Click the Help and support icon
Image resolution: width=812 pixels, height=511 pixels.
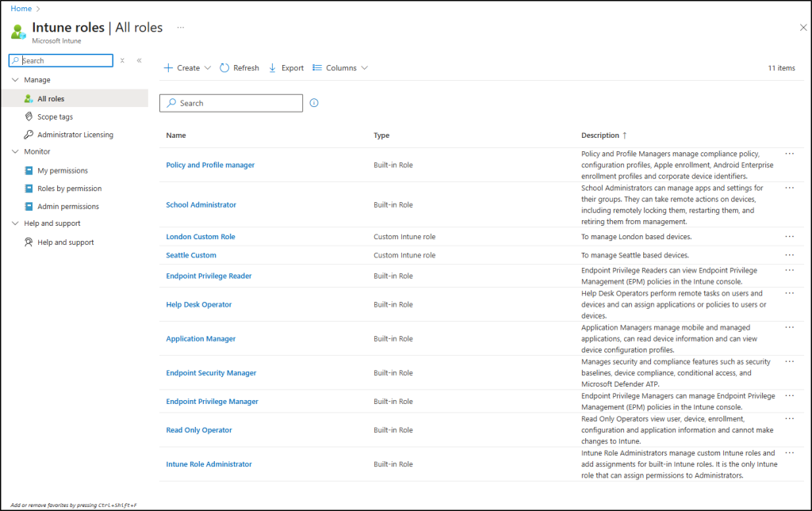(28, 242)
